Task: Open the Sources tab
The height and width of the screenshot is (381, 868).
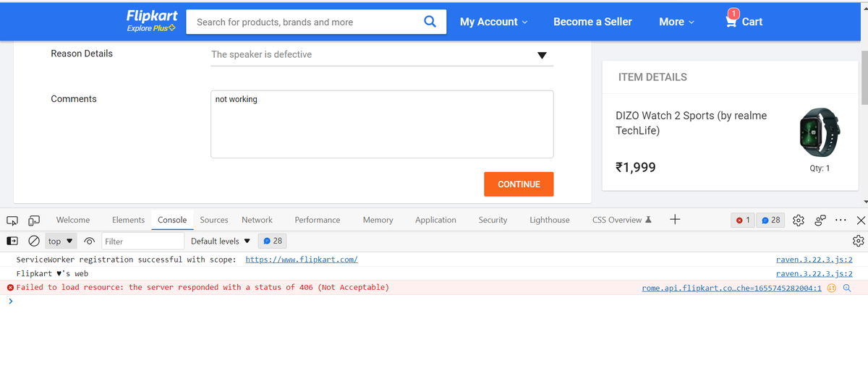Action: tap(214, 220)
